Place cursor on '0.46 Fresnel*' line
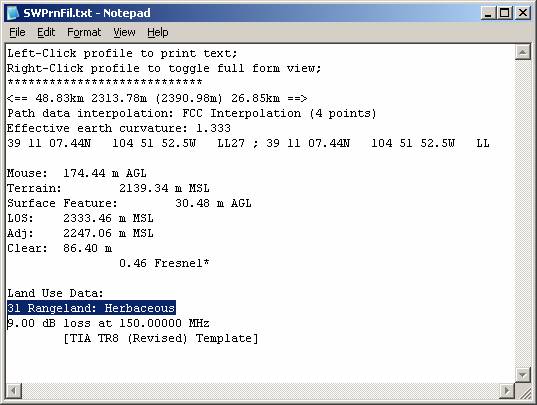537x405 pixels. [164, 263]
